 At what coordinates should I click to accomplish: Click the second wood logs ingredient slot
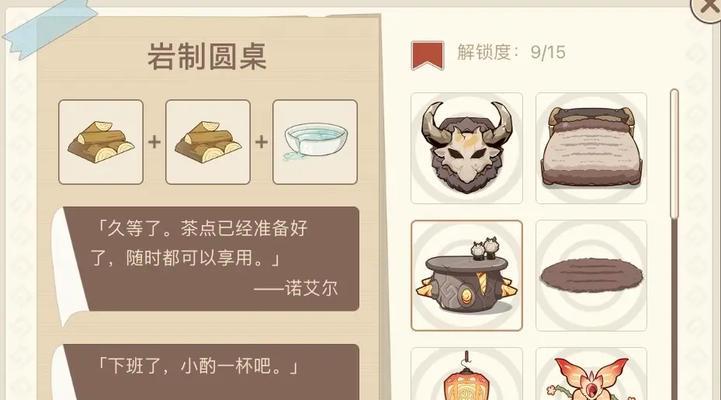pyautogui.click(x=208, y=142)
